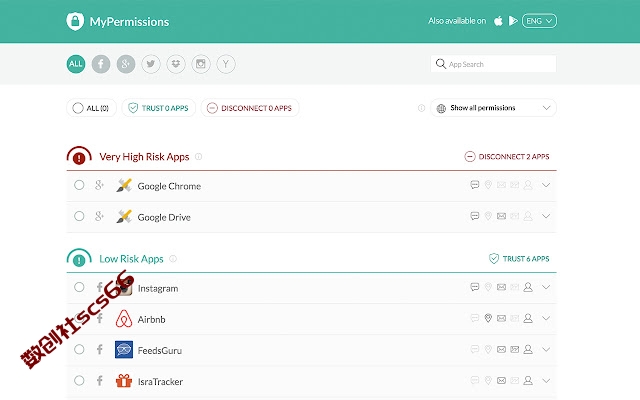Expand the IsraTracker row chevron

coord(546,380)
